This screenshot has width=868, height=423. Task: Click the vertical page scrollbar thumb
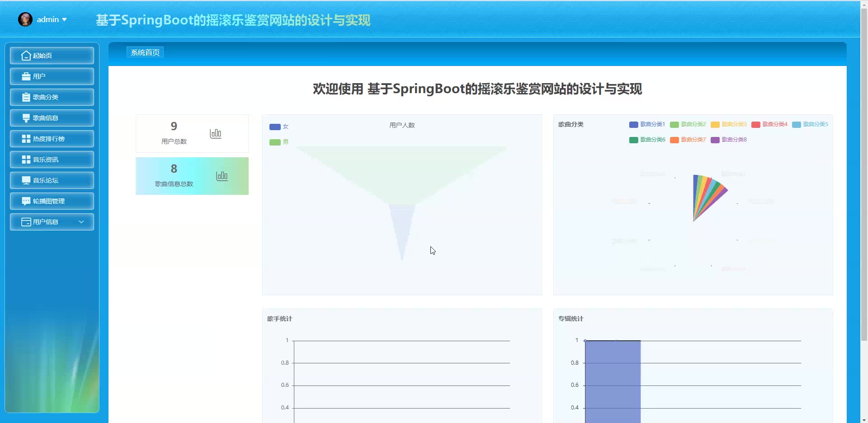(864, 174)
